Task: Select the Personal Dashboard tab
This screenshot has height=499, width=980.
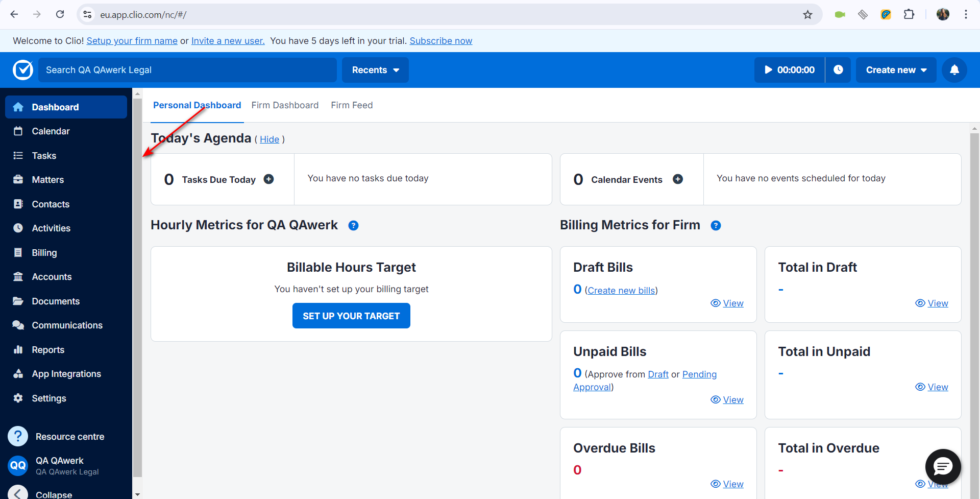Action: [197, 105]
